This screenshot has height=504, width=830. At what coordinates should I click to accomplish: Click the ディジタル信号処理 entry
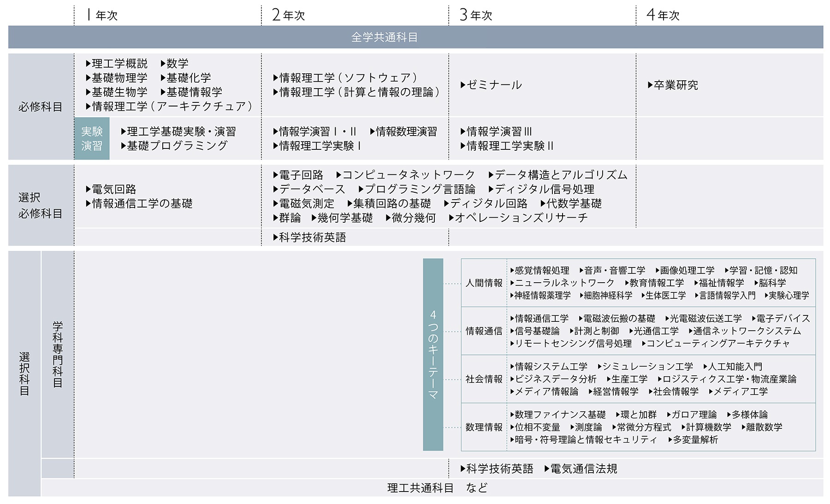[541, 189]
